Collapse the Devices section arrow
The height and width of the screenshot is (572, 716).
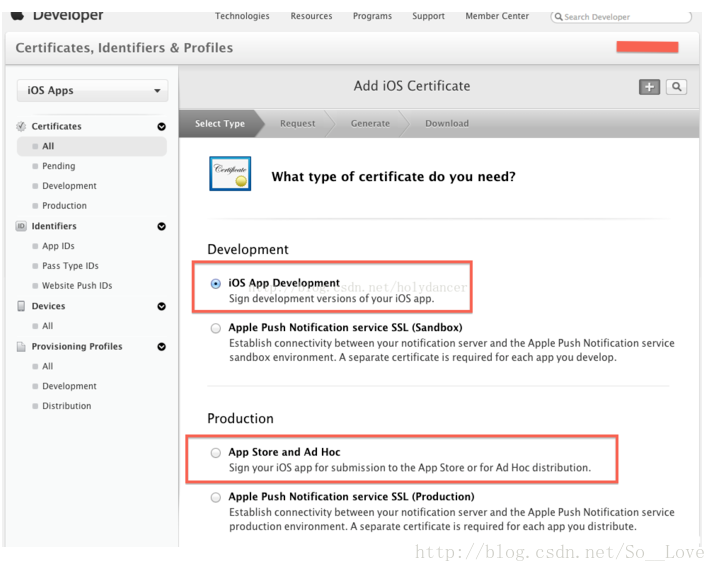click(x=162, y=306)
